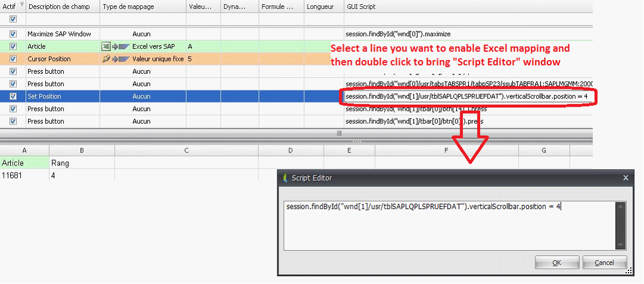The image size is (644, 284).
Task: Click the Script Editor resize grip
Action: 628,271
